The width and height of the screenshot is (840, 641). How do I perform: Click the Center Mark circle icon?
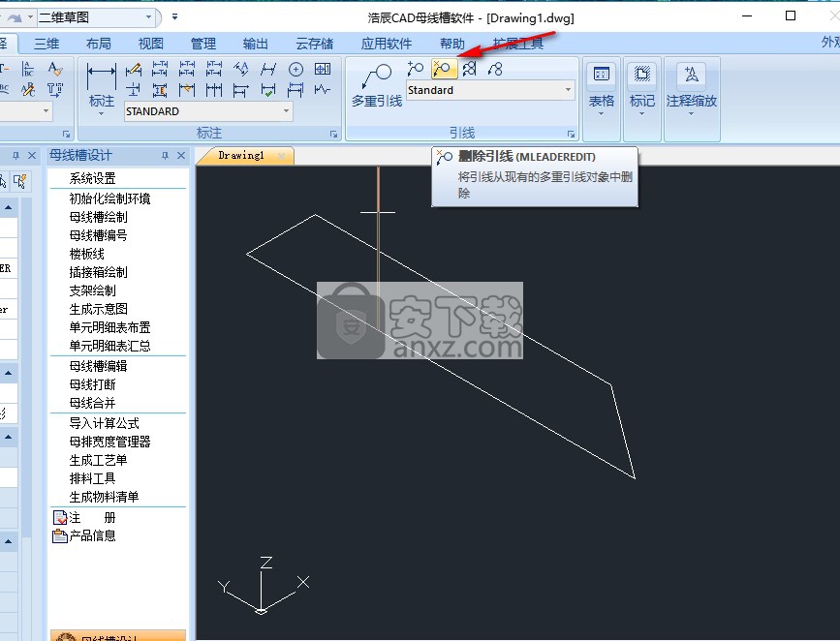pos(296,70)
